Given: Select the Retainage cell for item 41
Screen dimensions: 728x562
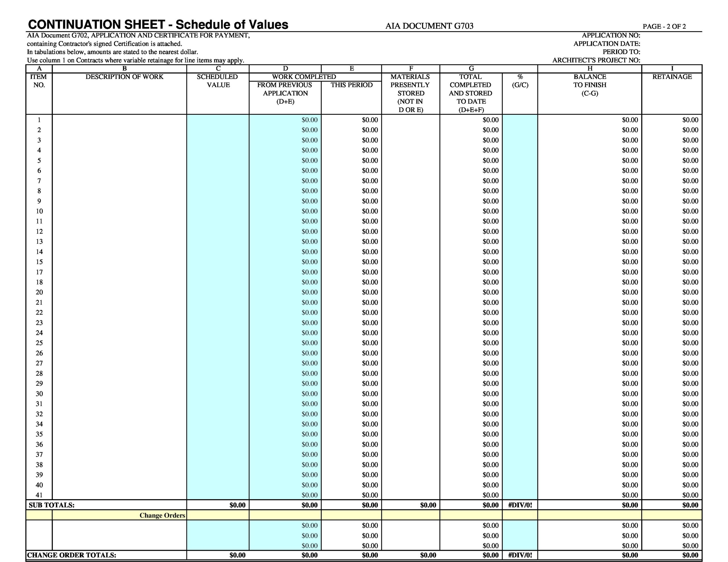Looking at the screenshot, I should 672,495.
